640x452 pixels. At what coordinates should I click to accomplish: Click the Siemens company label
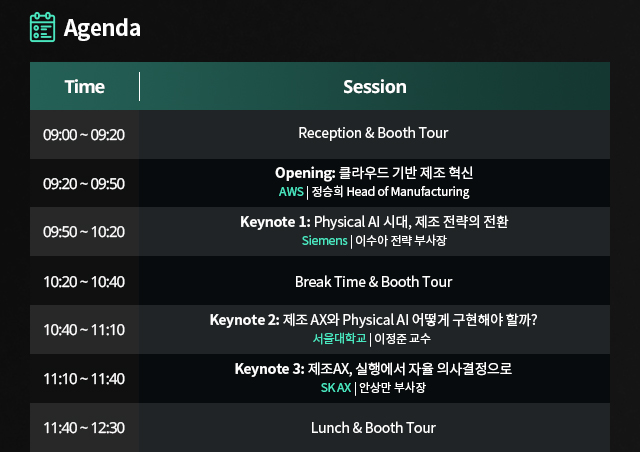click(325, 241)
